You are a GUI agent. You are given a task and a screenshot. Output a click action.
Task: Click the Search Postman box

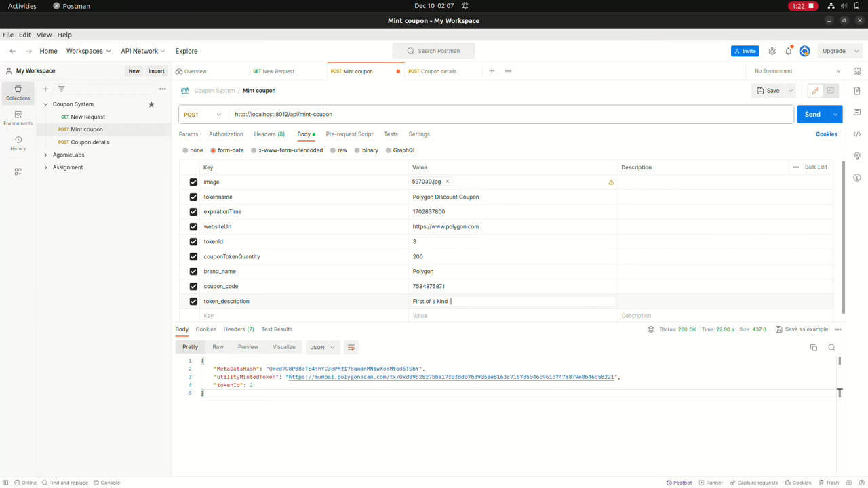coord(433,51)
